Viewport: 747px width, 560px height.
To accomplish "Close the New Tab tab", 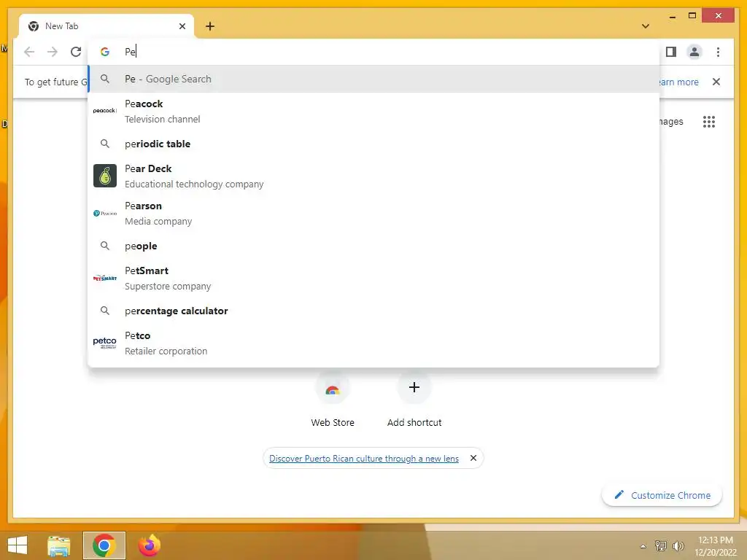I will point(182,26).
